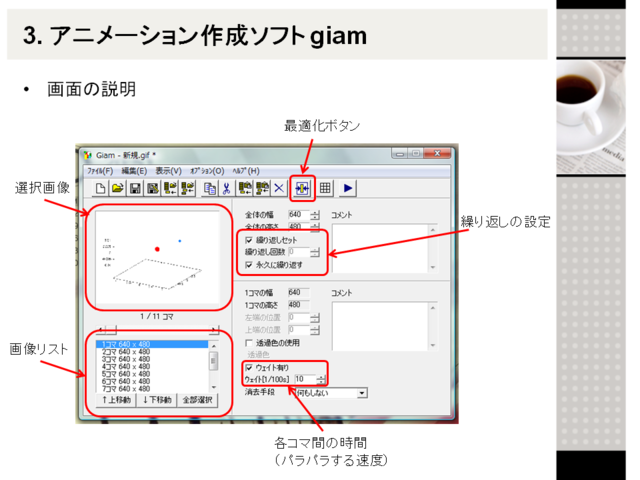This screenshot has width=640, height=480.
Task: Play the animation preview
Action: coord(348,187)
